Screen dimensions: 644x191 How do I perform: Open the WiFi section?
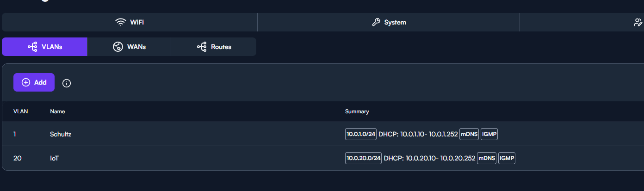(130, 22)
